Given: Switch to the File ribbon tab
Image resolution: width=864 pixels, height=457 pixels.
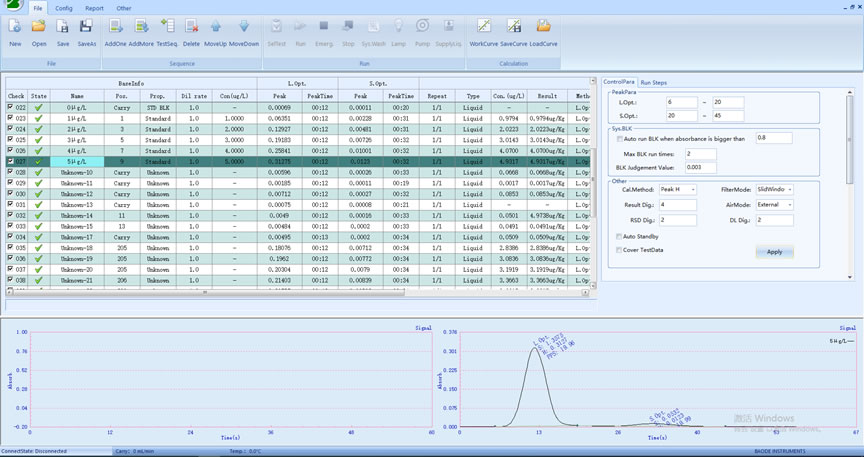Looking at the screenshot, I should point(37,8).
